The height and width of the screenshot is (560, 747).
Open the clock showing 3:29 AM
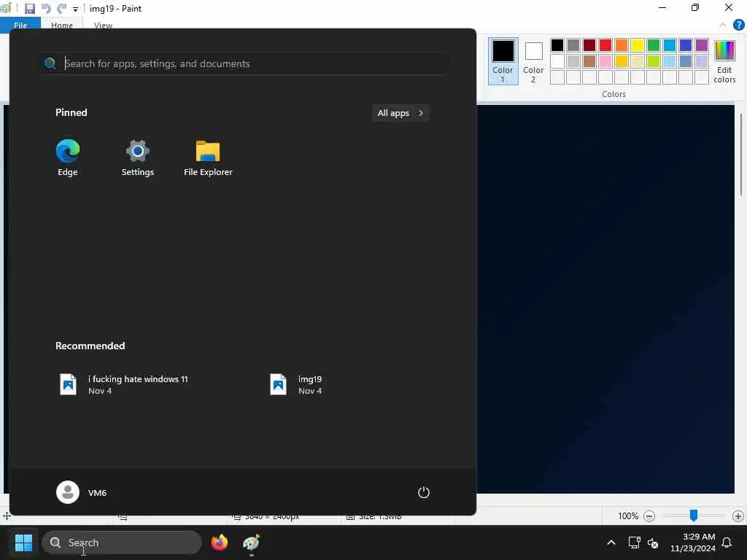click(693, 542)
